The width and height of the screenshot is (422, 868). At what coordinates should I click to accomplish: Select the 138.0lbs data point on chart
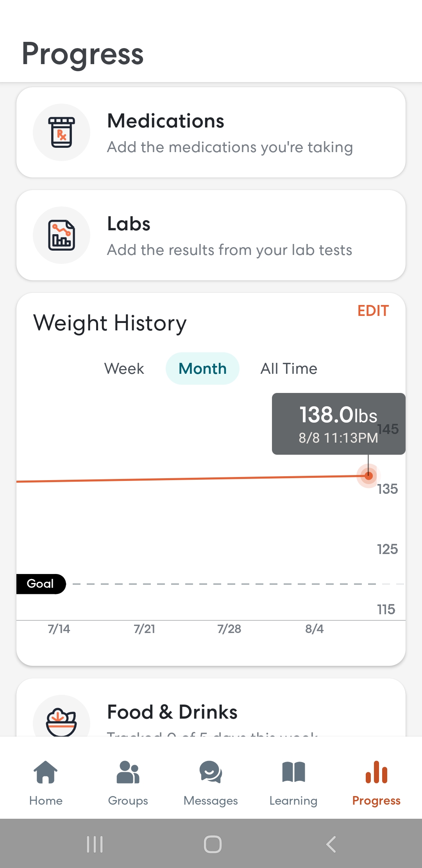(368, 475)
